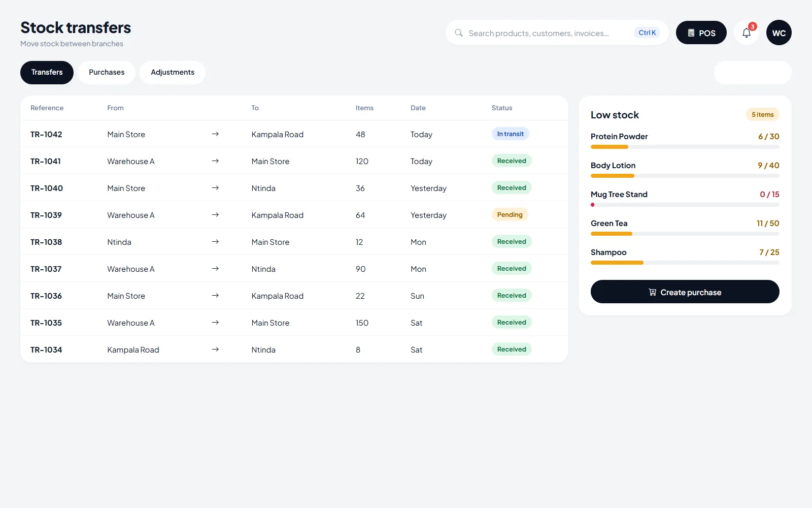Click Kampala Road source in TR-1034
812x508 pixels.
pyautogui.click(x=133, y=350)
